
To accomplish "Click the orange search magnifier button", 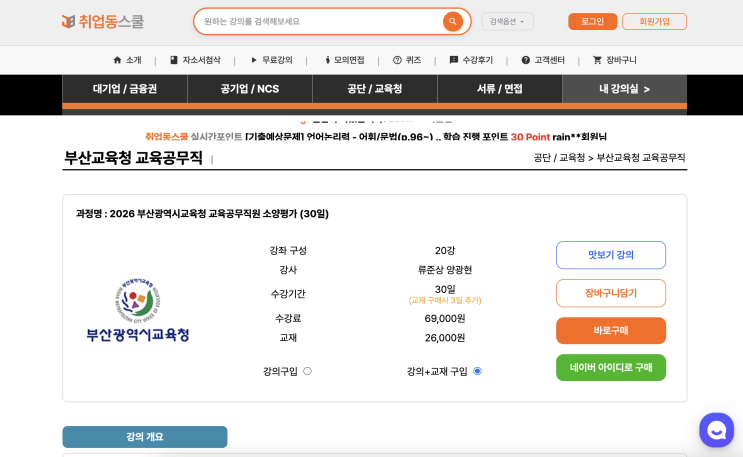I will click(453, 21).
